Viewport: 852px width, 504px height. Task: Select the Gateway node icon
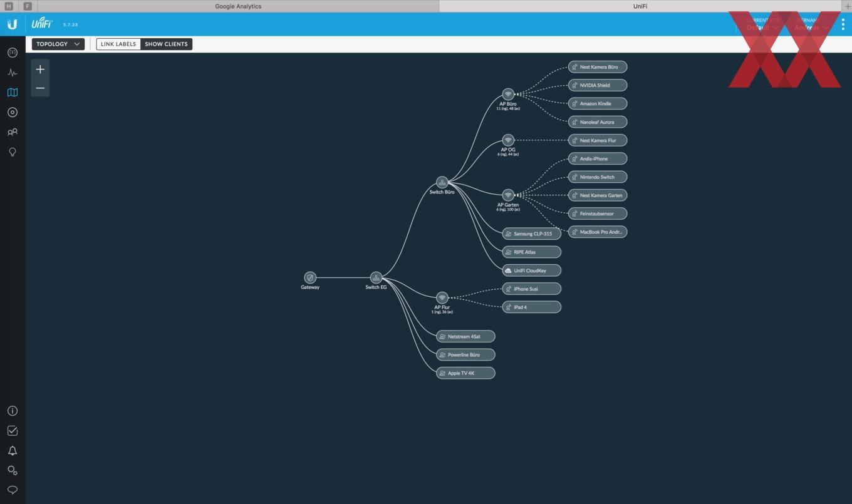(x=309, y=277)
